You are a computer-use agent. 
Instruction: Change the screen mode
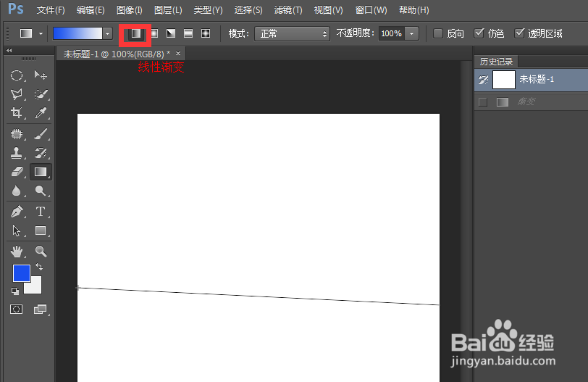40,310
